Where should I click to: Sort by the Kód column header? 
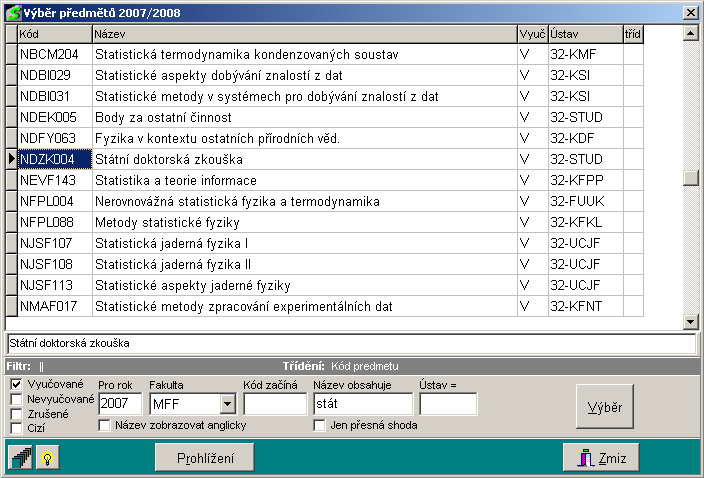pyautogui.click(x=54, y=34)
